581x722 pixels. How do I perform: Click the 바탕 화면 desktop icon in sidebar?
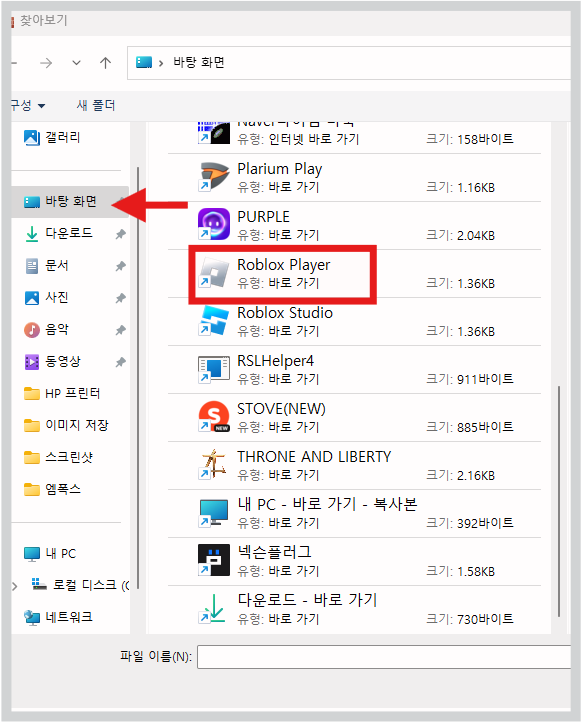[x=32, y=202]
